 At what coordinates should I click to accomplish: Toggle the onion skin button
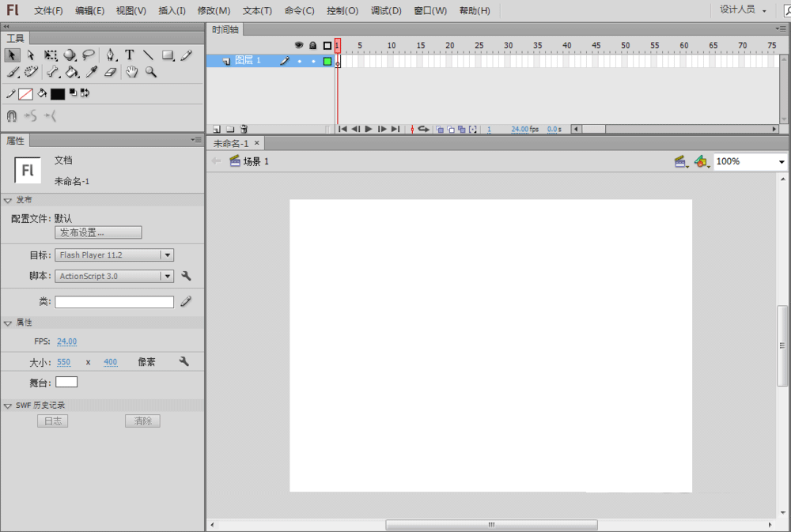pyautogui.click(x=439, y=130)
